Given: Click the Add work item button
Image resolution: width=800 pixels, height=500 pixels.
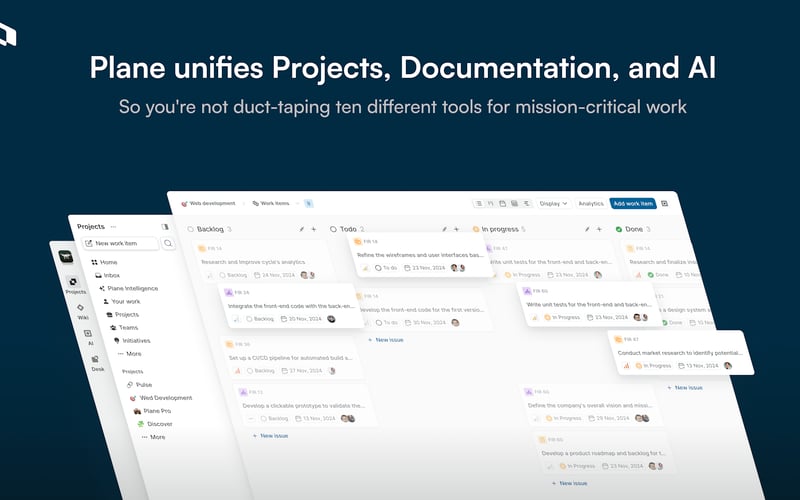Looking at the screenshot, I should click(633, 203).
